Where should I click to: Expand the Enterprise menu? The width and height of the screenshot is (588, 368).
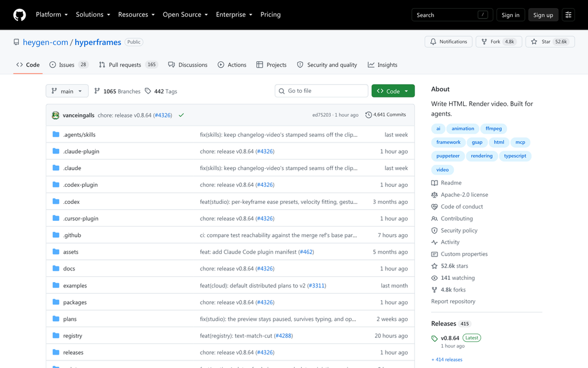pos(234,15)
